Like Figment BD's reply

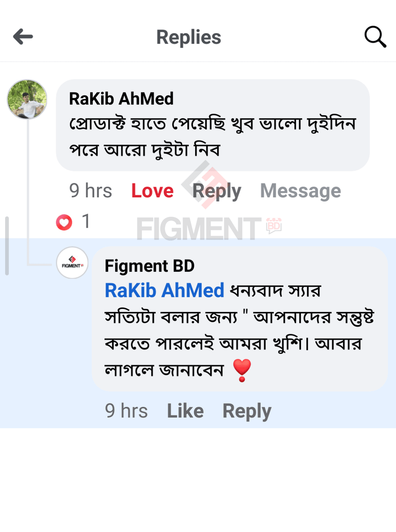[x=185, y=411]
